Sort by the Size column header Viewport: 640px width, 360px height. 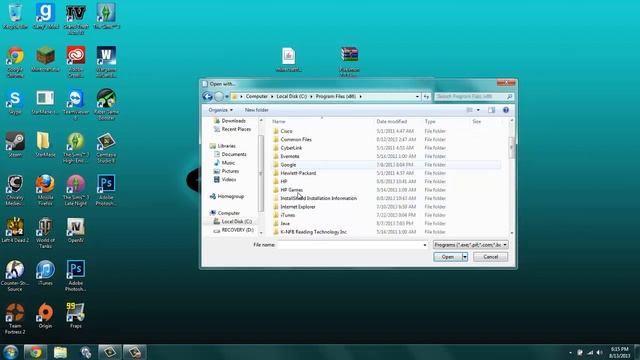[x=477, y=122]
